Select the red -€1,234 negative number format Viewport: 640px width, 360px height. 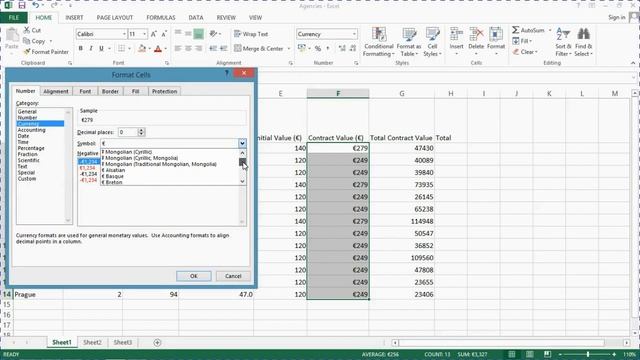coord(89,180)
